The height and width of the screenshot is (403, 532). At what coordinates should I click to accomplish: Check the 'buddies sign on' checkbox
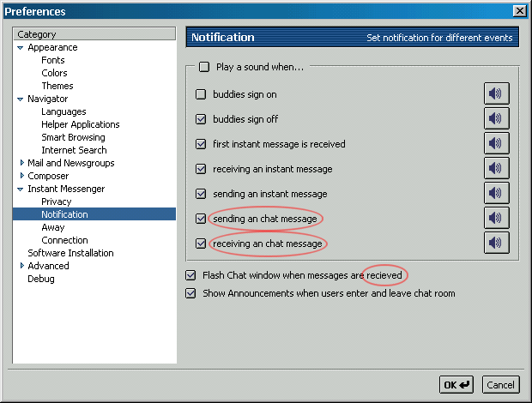click(201, 94)
